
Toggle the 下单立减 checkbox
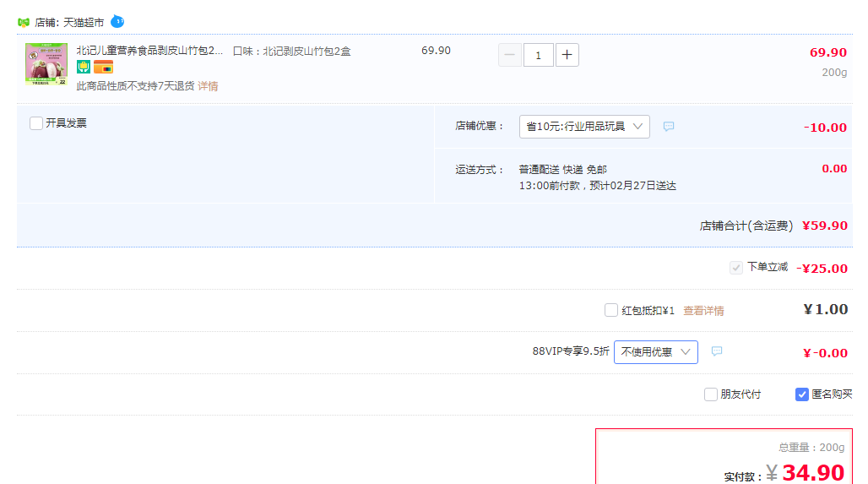[x=735, y=268]
